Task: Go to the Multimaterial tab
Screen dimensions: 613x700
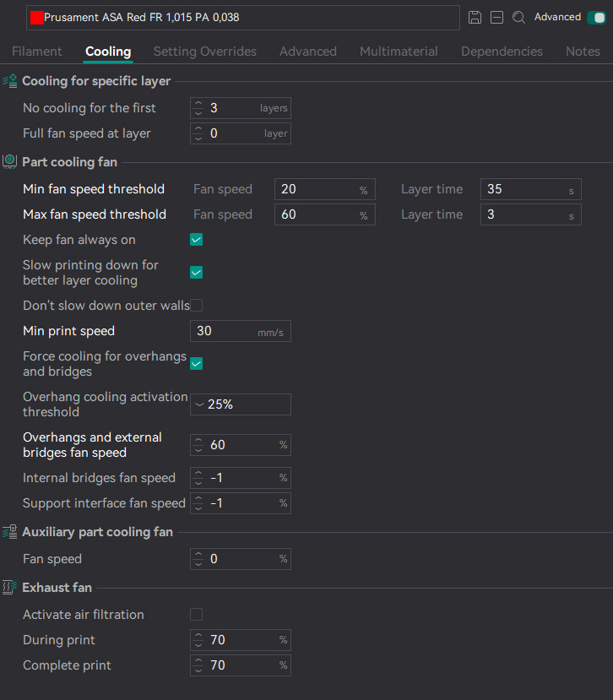Action: coord(399,52)
